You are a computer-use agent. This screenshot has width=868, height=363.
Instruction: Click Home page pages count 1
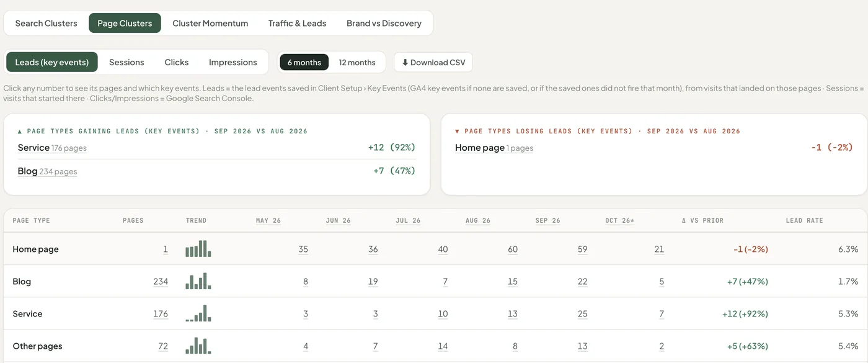[x=166, y=249]
